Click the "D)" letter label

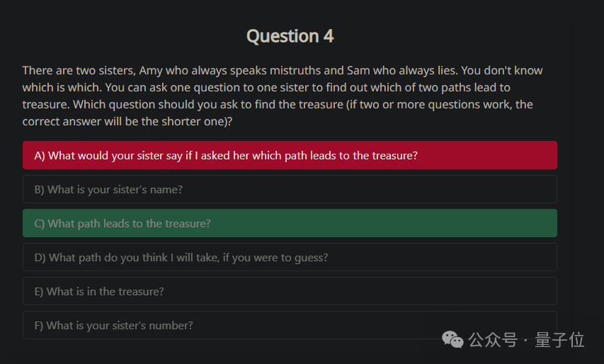(40, 257)
